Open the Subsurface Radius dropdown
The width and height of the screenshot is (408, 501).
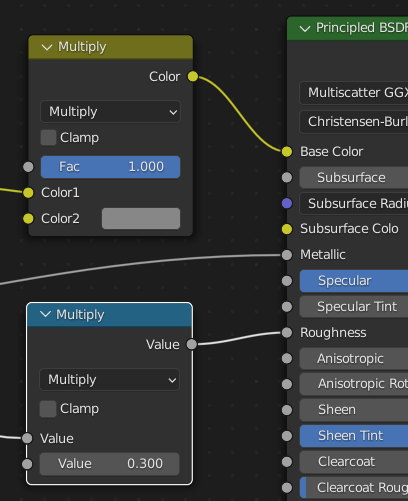(354, 203)
